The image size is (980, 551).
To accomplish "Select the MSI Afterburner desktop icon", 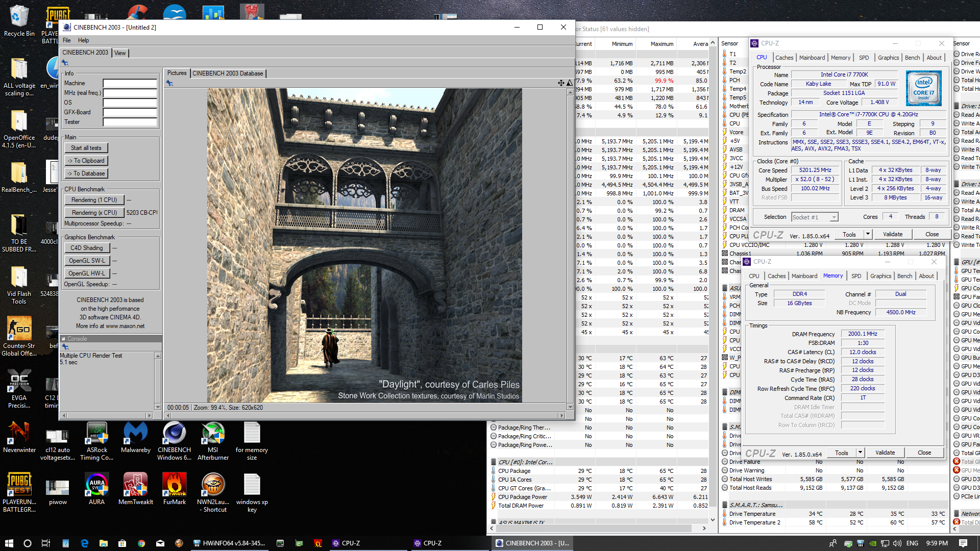I will point(213,441).
